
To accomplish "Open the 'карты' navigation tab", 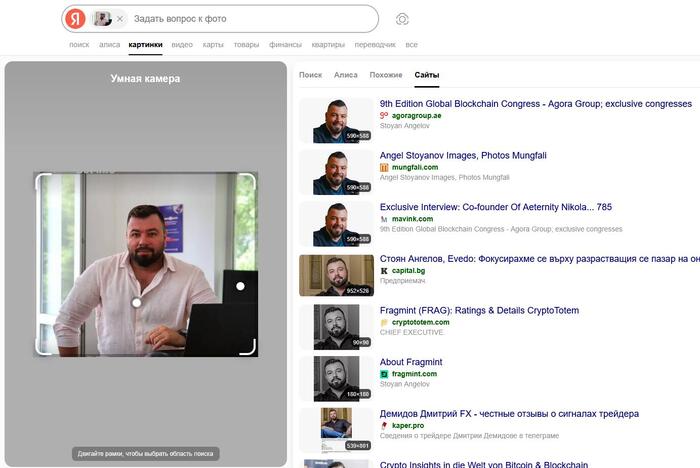I will [213, 45].
